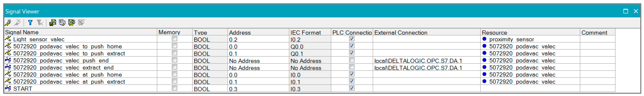
Task: Click the blue dot beside proximity sensor
Action: point(484,39)
